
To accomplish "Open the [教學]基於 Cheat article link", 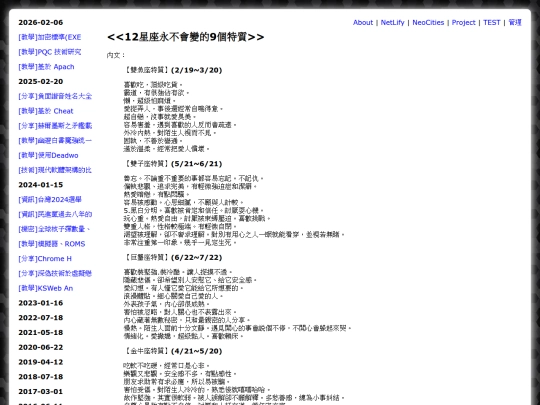I will click(46, 111).
